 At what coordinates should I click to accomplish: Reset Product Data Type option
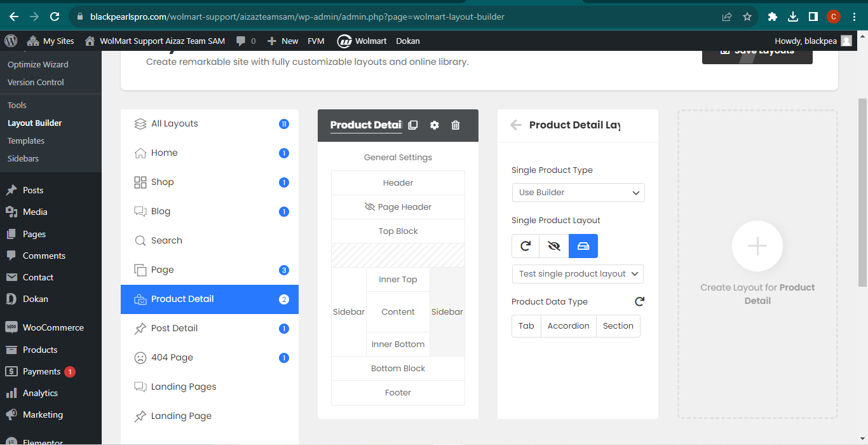(x=639, y=301)
